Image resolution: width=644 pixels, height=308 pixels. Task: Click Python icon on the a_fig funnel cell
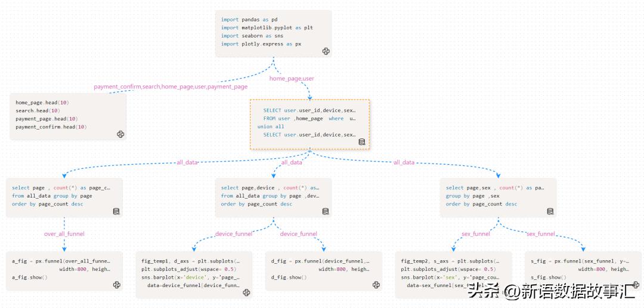pos(117,285)
